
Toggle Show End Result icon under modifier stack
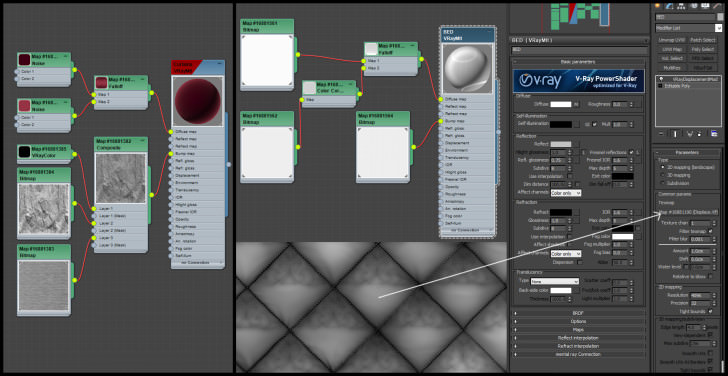(x=675, y=134)
